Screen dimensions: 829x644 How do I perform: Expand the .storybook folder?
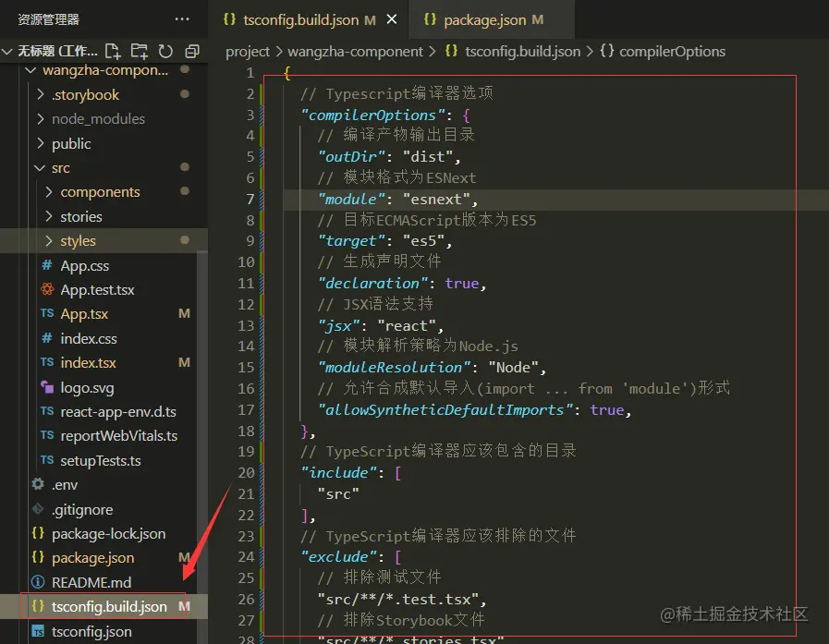41,94
